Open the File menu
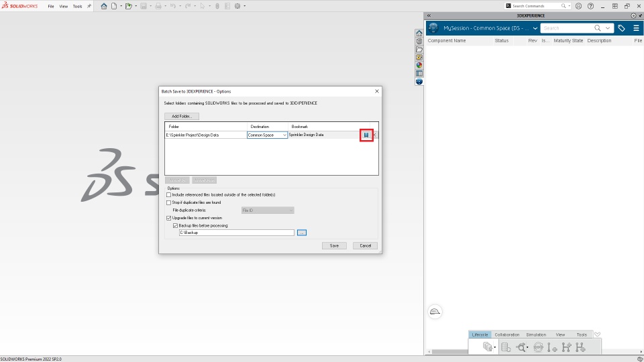This screenshot has height=362, width=644. [51, 6]
